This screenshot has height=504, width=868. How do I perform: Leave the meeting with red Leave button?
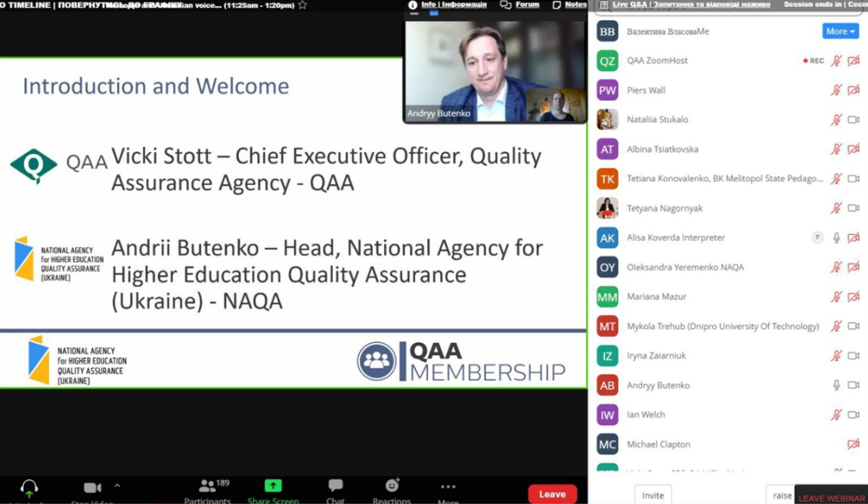tap(552, 494)
